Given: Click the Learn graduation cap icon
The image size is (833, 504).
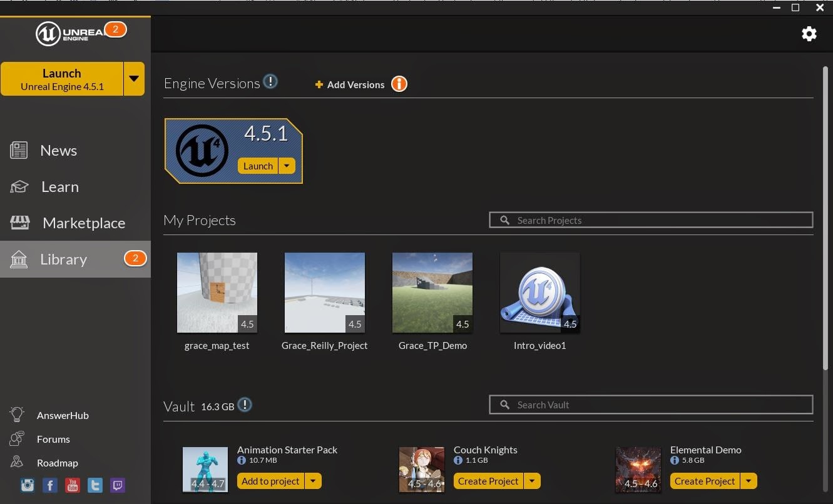Looking at the screenshot, I should pyautogui.click(x=19, y=186).
